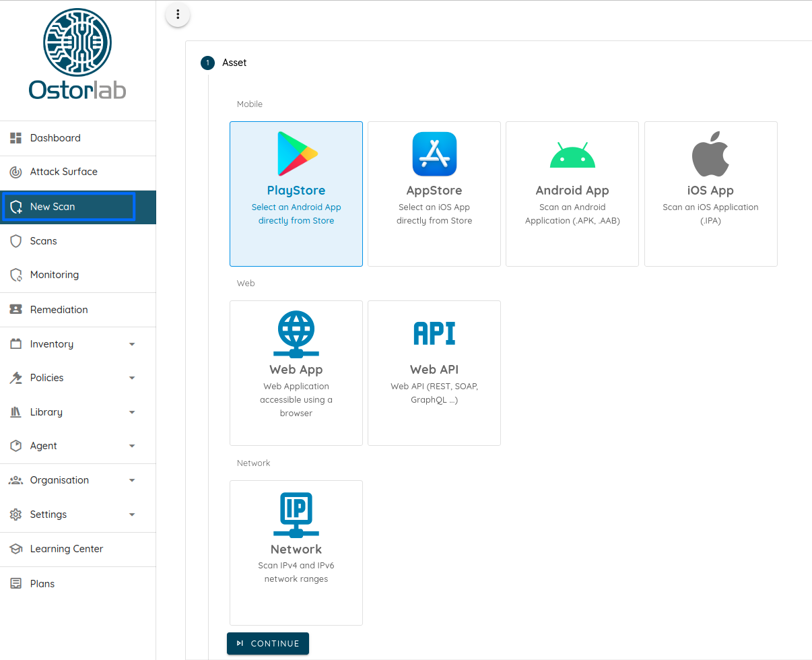Select the PlayStore asset card

click(x=296, y=194)
